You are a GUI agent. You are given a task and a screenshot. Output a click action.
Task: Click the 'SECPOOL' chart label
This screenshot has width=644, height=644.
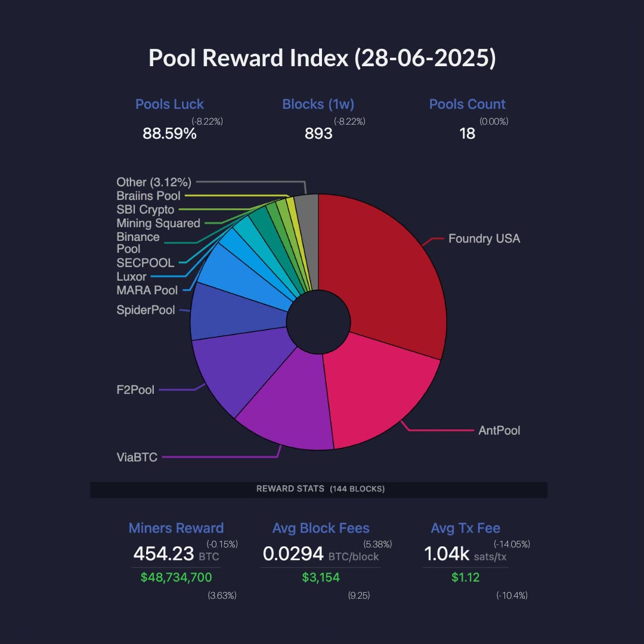[145, 263]
